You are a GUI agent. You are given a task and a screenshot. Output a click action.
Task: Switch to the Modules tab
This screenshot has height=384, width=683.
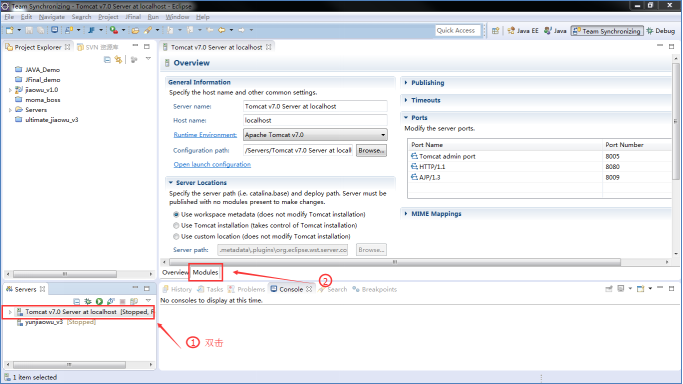[205, 273]
